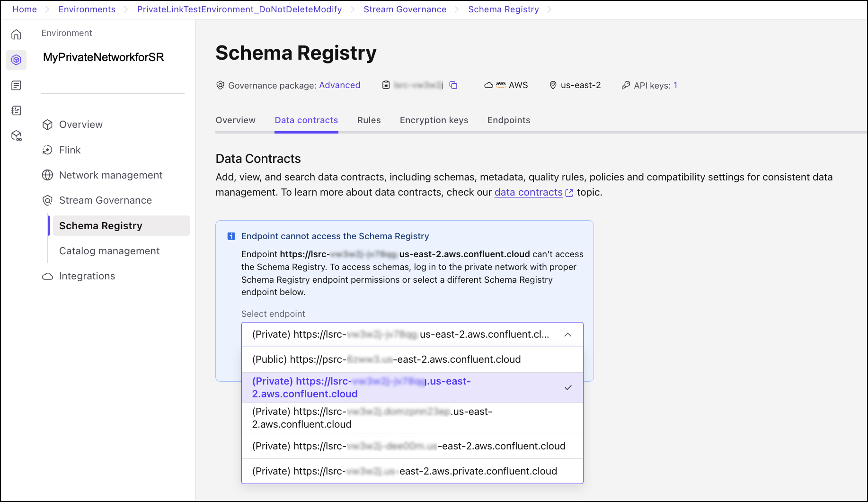Open the Encryption keys tab
This screenshot has height=502, width=868.
click(434, 120)
